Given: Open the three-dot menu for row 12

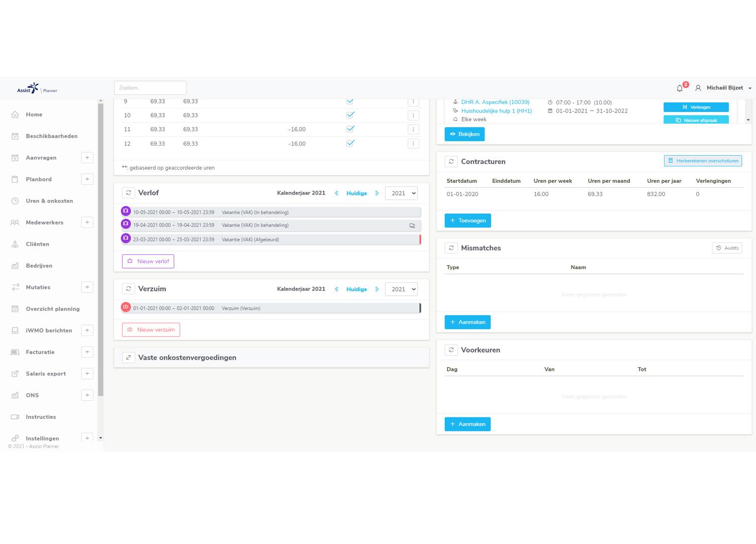Looking at the screenshot, I should (413, 144).
